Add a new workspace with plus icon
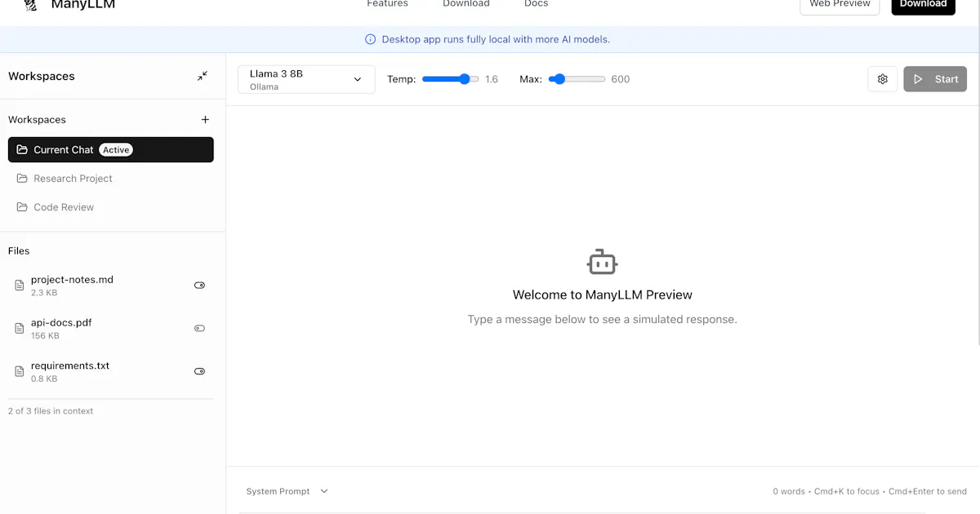Screen dimensions: 980x514 pos(205,119)
